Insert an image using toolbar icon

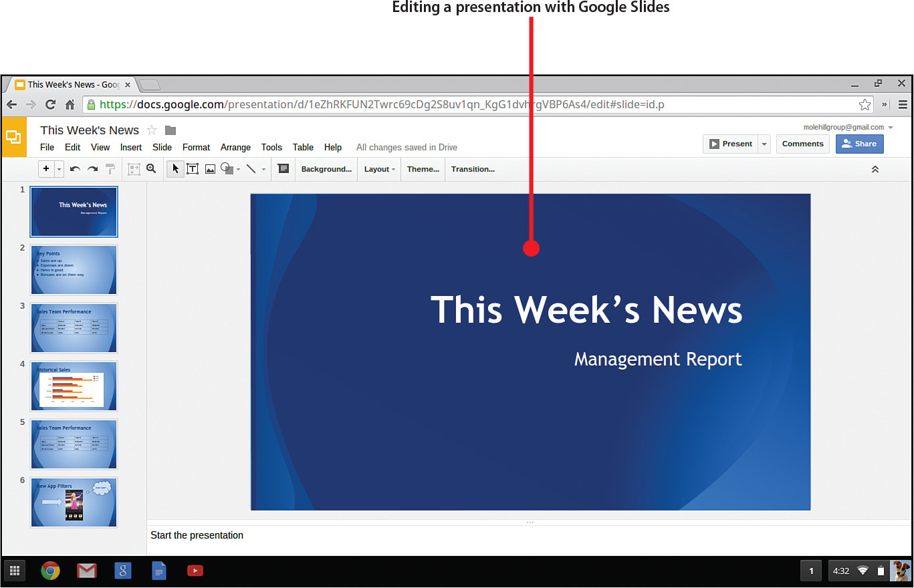point(210,169)
